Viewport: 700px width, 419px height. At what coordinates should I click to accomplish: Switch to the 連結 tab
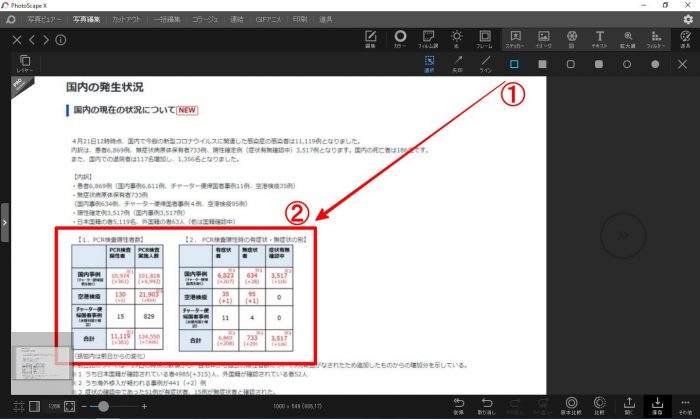pyautogui.click(x=237, y=20)
